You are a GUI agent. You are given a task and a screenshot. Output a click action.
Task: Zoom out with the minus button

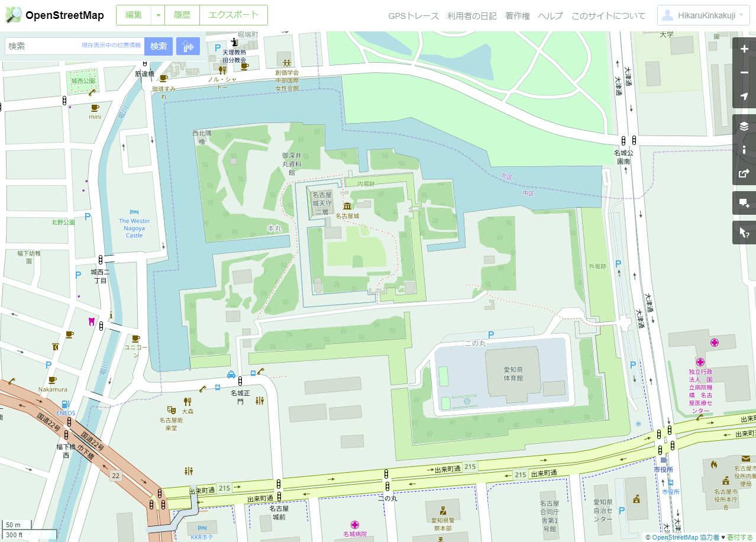click(x=744, y=73)
